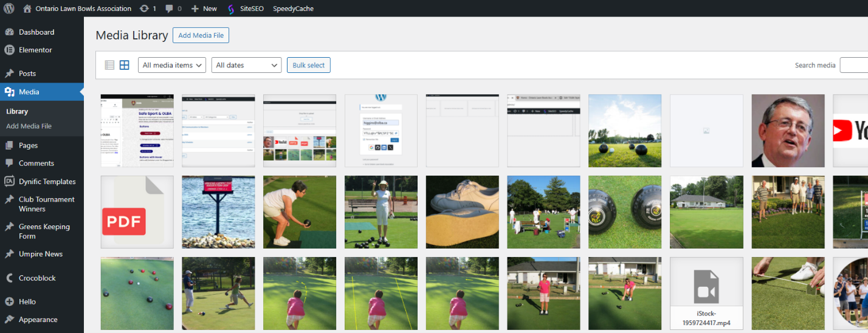Open the New content menu
Image resolution: width=868 pixels, height=333 pixels.
click(204, 9)
